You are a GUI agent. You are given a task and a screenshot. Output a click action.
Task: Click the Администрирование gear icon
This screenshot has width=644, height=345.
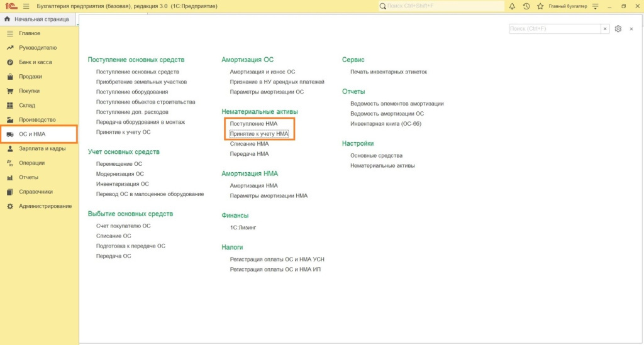point(10,206)
